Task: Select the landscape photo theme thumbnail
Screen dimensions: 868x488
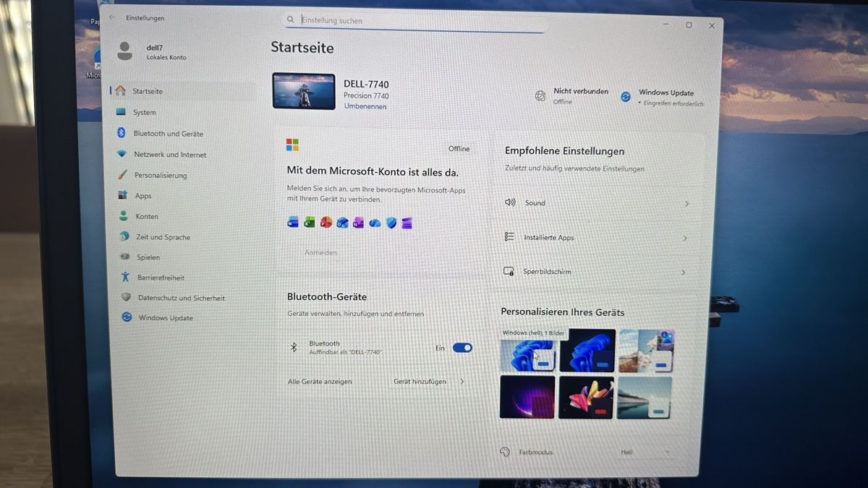Action: (646, 351)
